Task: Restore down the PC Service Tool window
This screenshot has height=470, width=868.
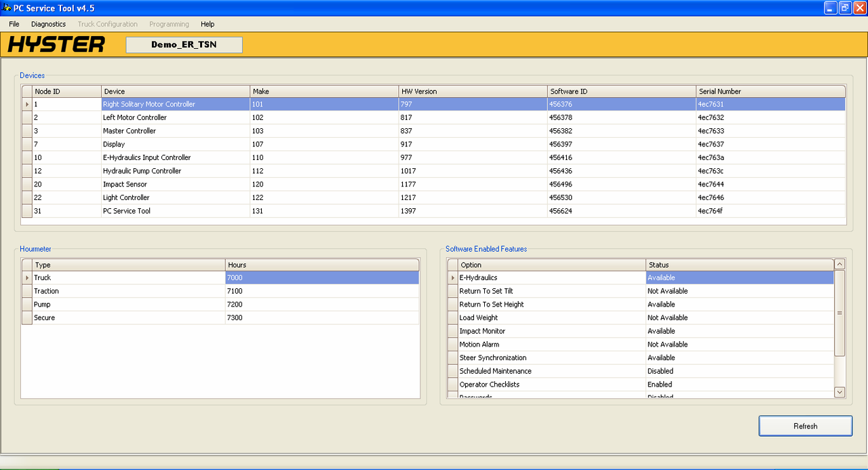Action: coord(845,8)
